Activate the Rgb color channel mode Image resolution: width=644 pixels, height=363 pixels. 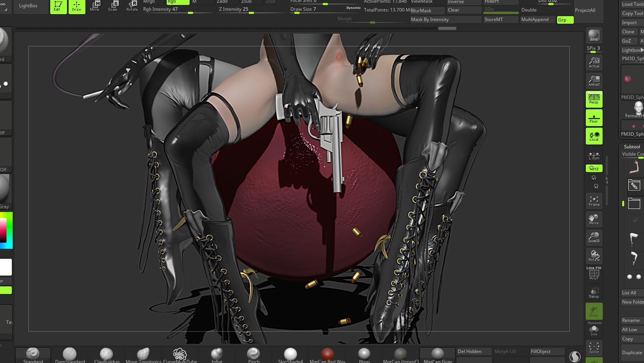(177, 2)
